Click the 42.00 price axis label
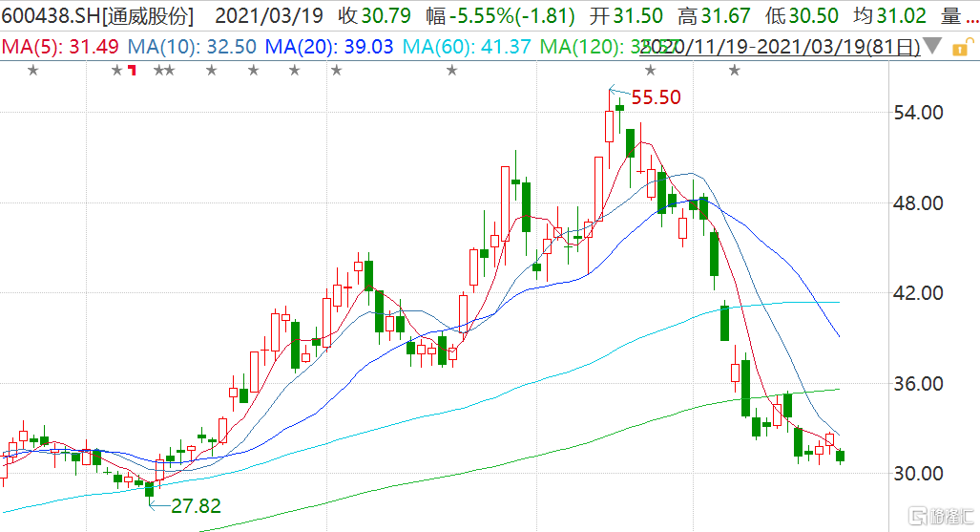This screenshot has height=532, width=980. point(918,293)
